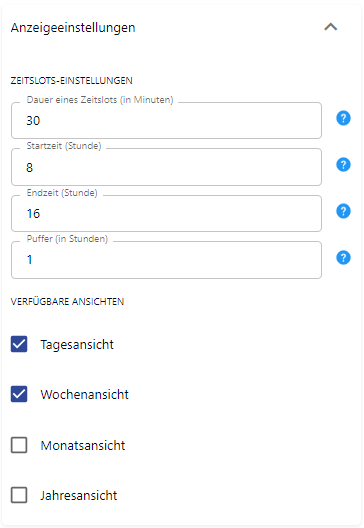The width and height of the screenshot is (364, 528).
Task: Focus the Dauer eines Zeitslots input showing 30
Action: coord(166,121)
